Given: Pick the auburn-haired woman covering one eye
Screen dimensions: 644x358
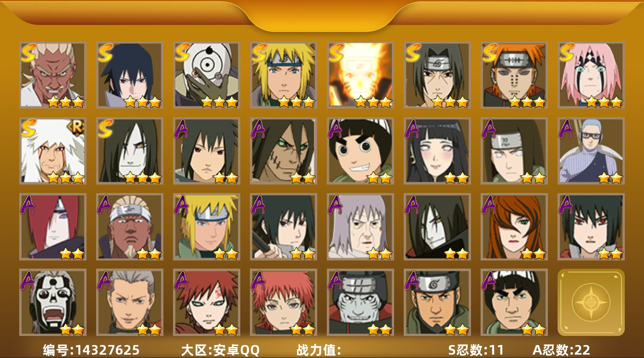Looking at the screenshot, I should coord(514,226).
